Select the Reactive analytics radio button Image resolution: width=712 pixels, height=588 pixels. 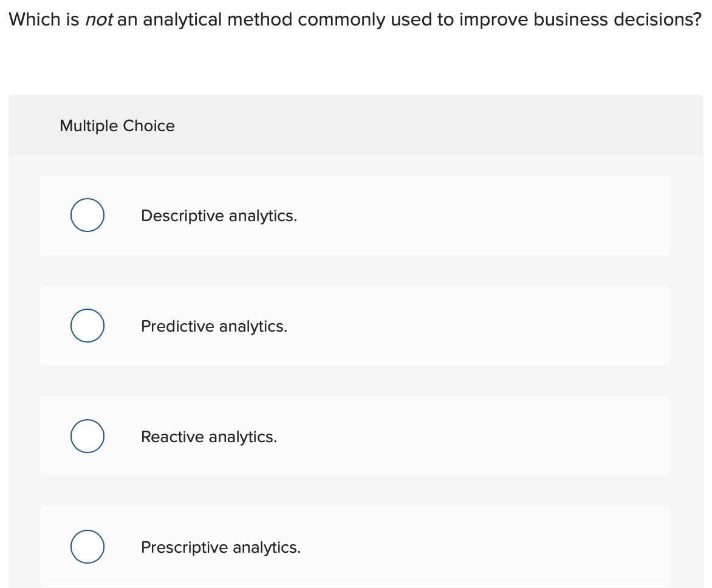click(87, 436)
